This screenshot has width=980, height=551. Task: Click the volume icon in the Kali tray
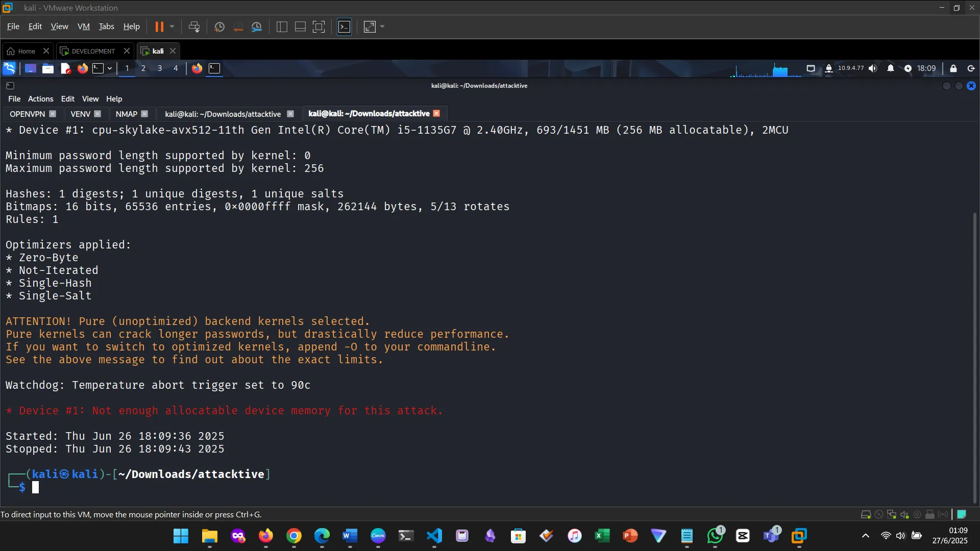pyautogui.click(x=873, y=68)
